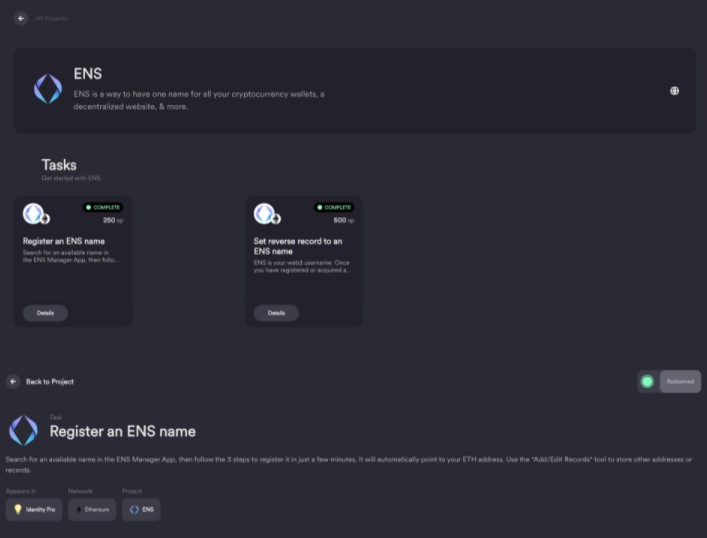
Task: Click the lightbulb icon in Identity Pro
Action: (x=18, y=509)
